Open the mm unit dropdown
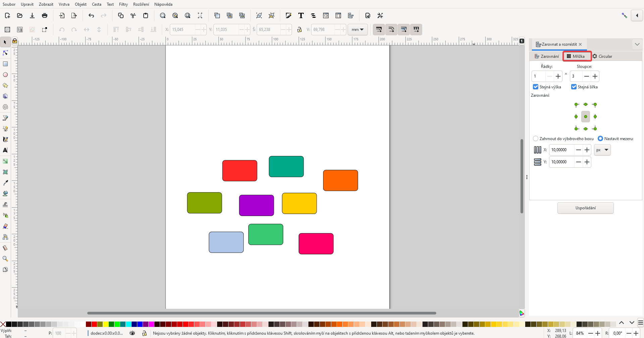Viewport: 644px width, 338px height. point(357,30)
